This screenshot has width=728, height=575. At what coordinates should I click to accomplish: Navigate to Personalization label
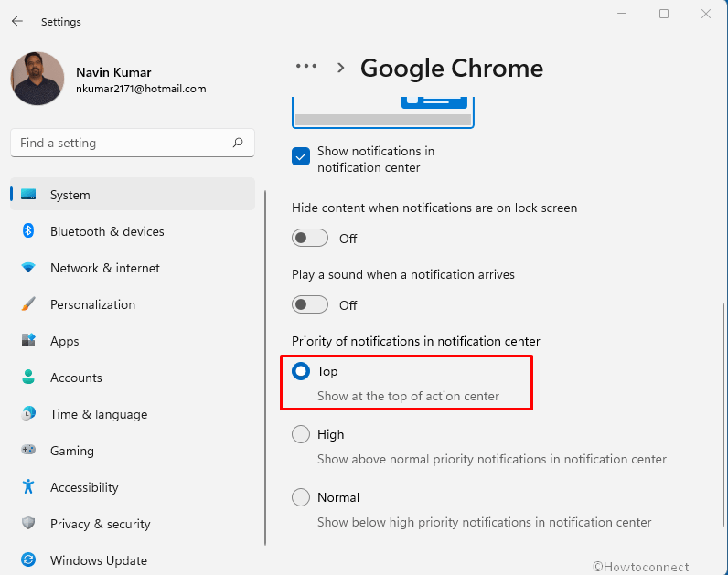[x=93, y=304]
